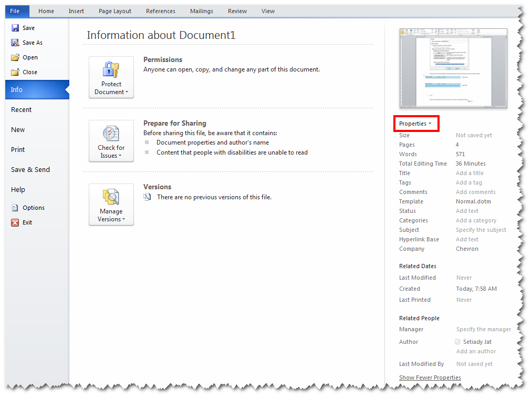
Task: Expand the Check for Issues dropdown
Action: [111, 141]
